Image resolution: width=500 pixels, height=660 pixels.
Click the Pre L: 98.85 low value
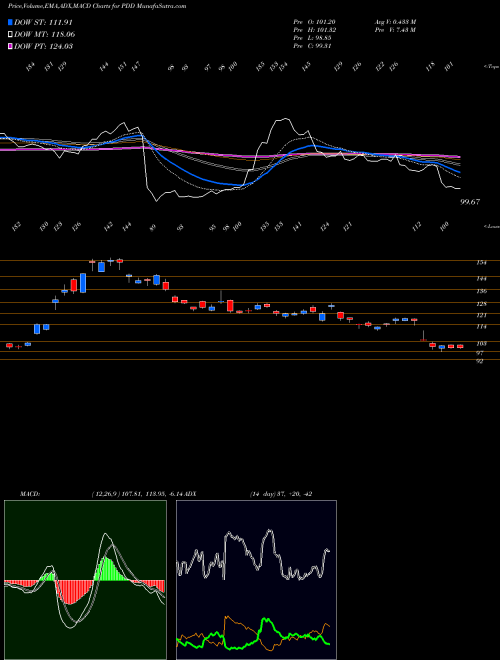pos(313,38)
